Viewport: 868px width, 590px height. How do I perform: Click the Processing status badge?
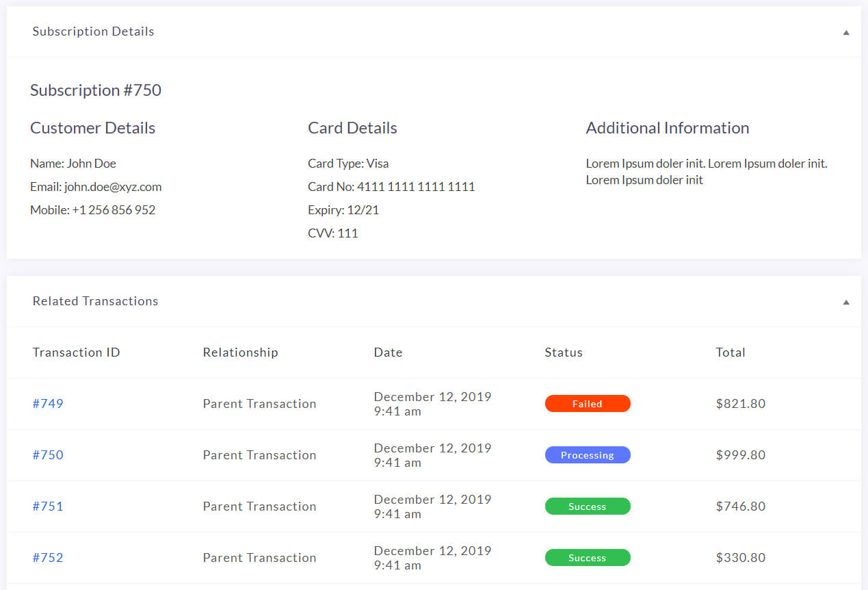(588, 454)
